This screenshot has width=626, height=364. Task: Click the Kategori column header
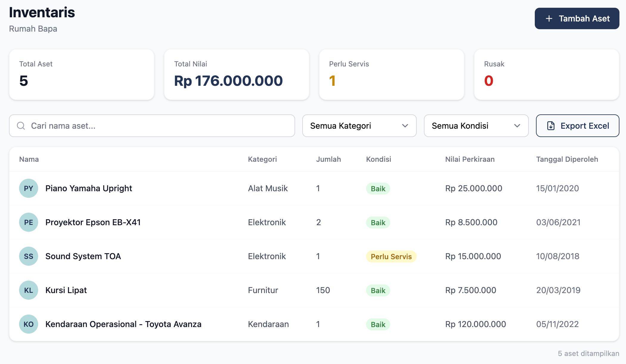262,159
